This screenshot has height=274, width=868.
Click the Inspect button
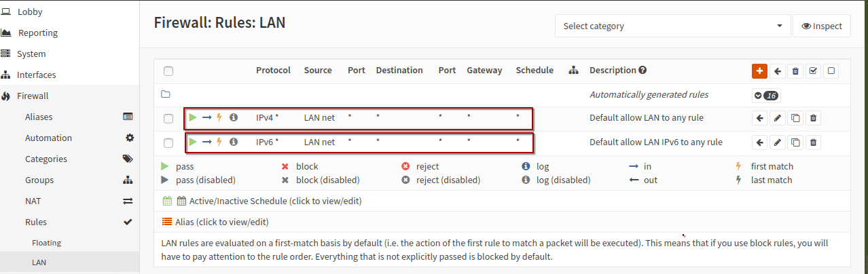pyautogui.click(x=821, y=26)
